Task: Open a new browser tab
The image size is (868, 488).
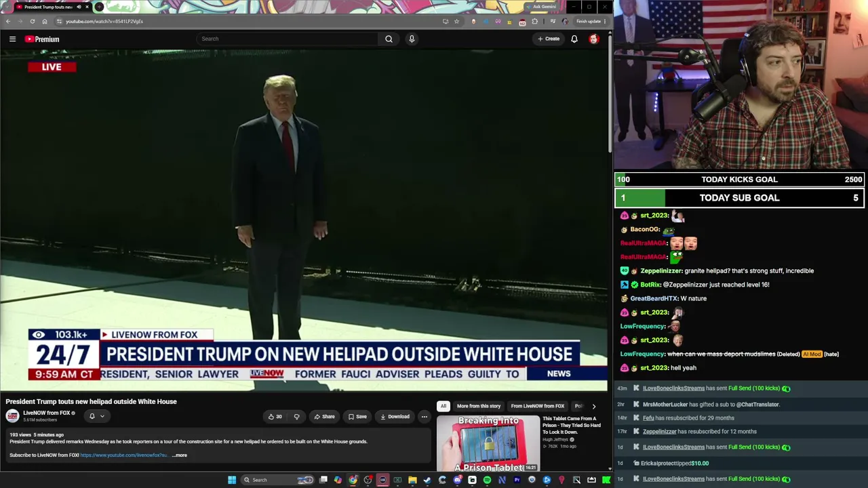Action: (99, 7)
